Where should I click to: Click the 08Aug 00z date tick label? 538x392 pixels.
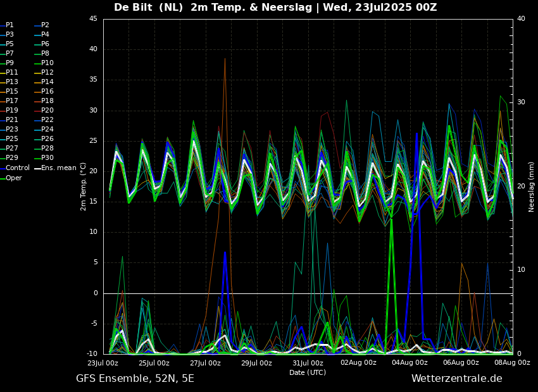(511, 363)
